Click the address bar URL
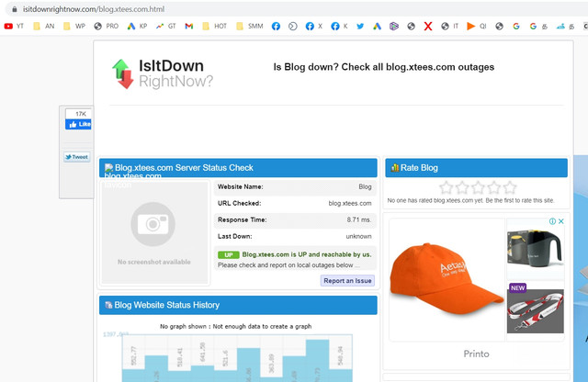Image resolution: width=588 pixels, height=382 pixels. (x=94, y=9)
